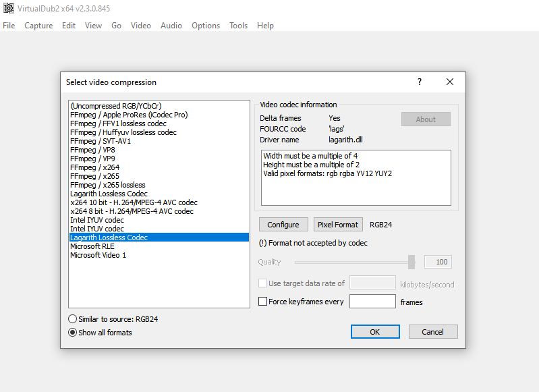Click the Cancel button
This screenshot has height=392, width=539.
click(433, 332)
